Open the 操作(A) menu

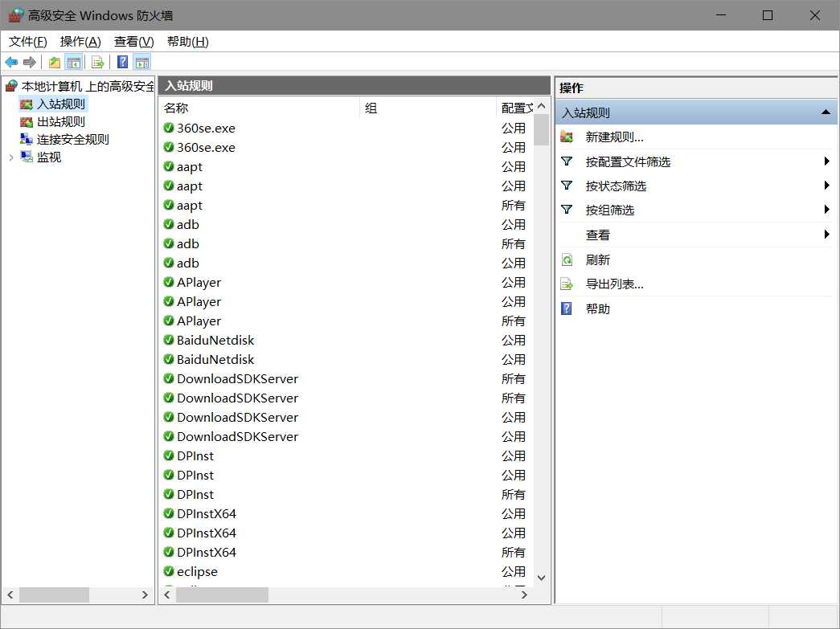80,41
